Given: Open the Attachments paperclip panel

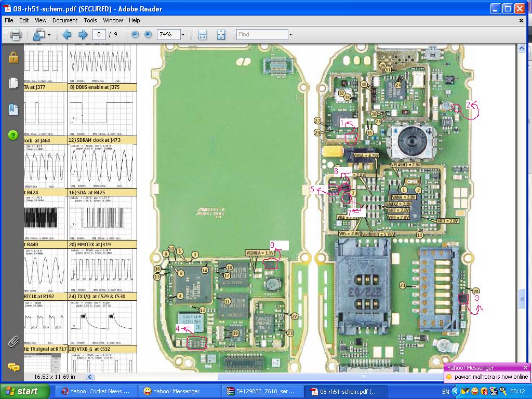Looking at the screenshot, I should click(13, 342).
